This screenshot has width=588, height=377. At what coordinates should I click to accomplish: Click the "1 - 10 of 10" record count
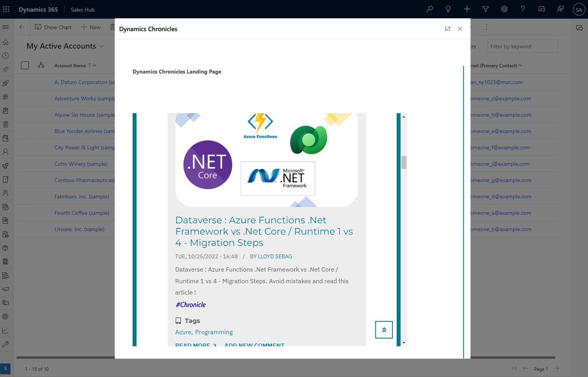pos(37,369)
